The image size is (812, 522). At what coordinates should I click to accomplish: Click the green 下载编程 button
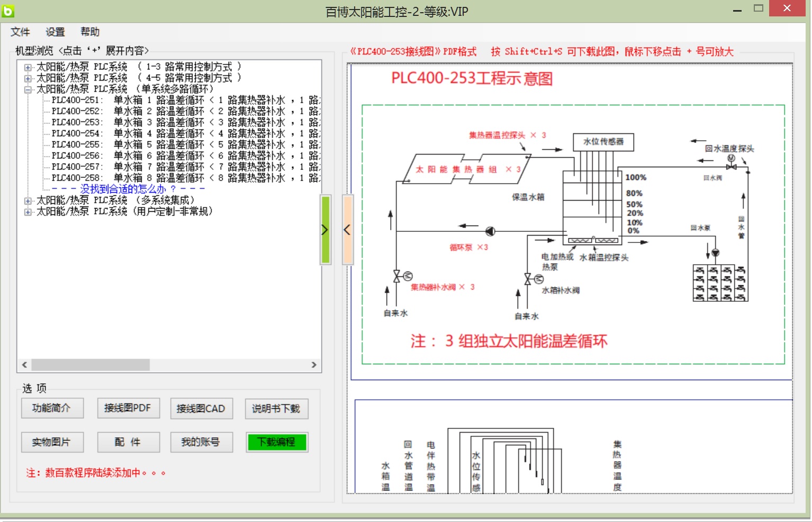tap(276, 442)
